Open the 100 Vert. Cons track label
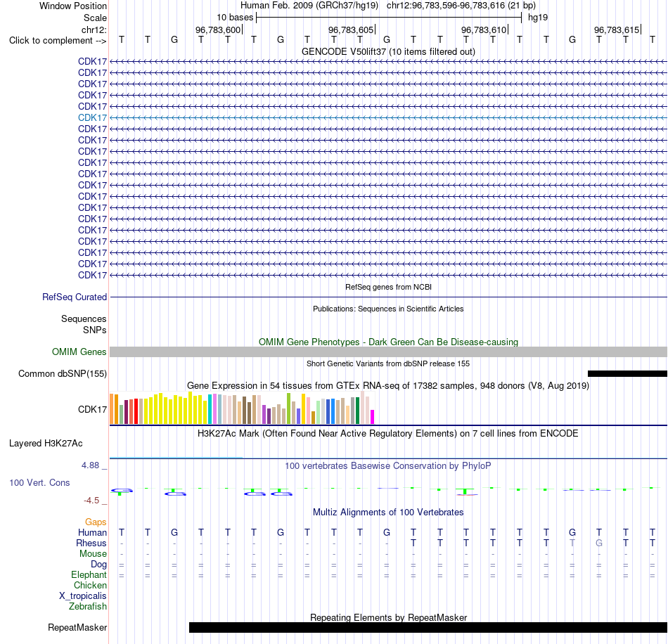Image resolution: width=668 pixels, height=644 pixels. (39, 482)
